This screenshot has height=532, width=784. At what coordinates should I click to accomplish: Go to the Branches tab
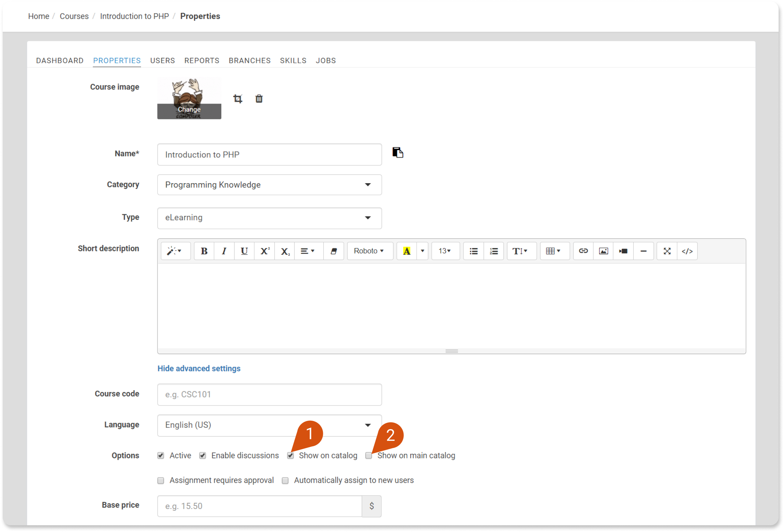click(x=250, y=60)
